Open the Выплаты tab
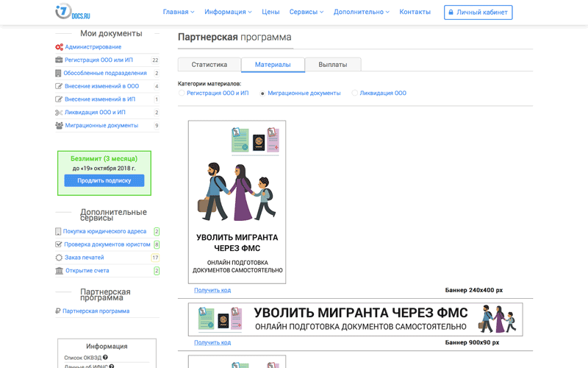Screen dimensions: 588x368 pos(332,65)
